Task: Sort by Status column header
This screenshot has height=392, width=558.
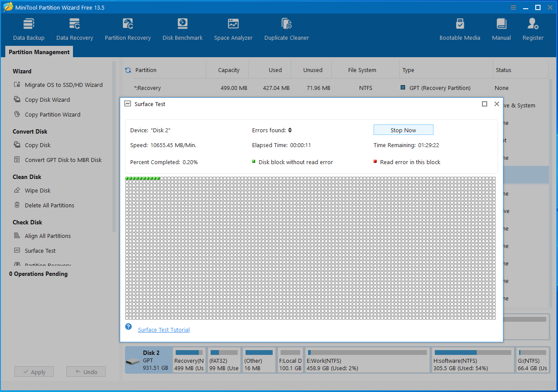Action: point(503,70)
